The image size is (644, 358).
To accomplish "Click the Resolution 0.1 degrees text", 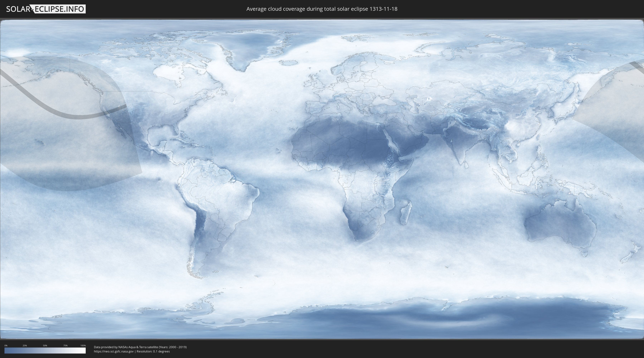I will pos(153,351).
